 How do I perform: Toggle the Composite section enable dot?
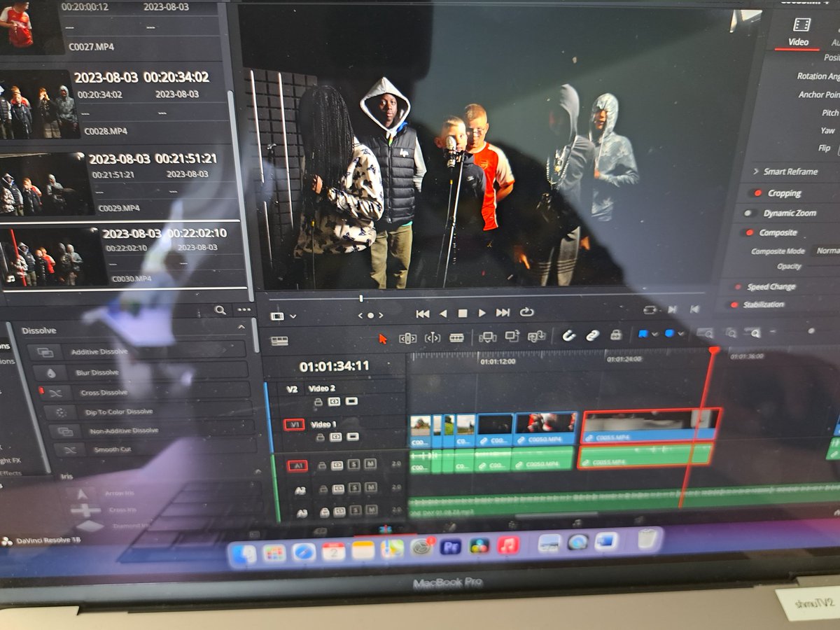pos(749,232)
